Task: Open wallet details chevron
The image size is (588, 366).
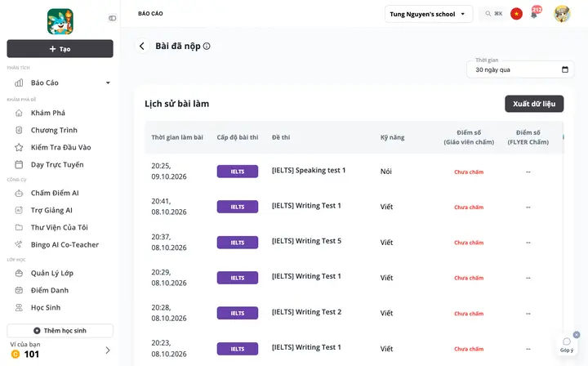Action: click(x=108, y=350)
